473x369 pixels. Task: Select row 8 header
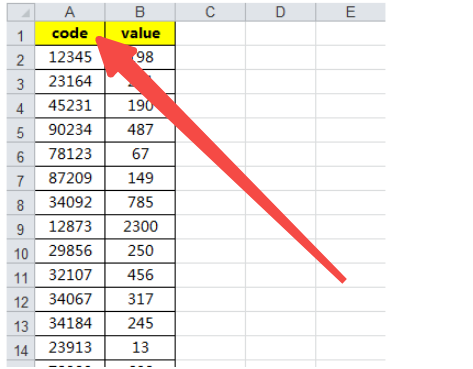[21, 203]
